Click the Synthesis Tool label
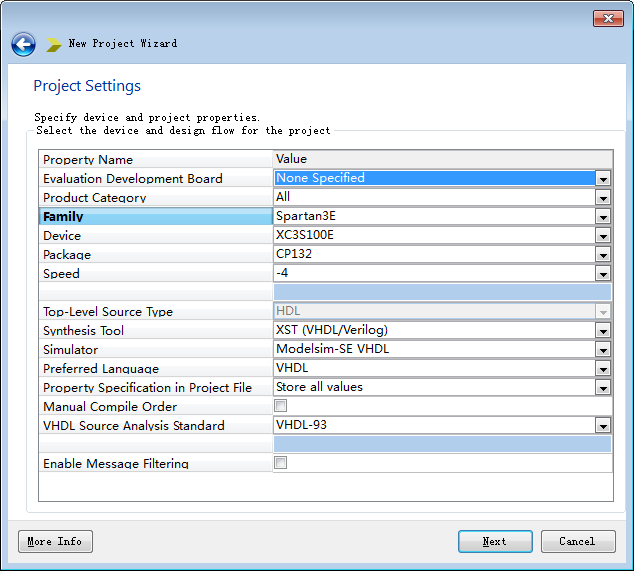This screenshot has width=634, height=571. coord(83,331)
